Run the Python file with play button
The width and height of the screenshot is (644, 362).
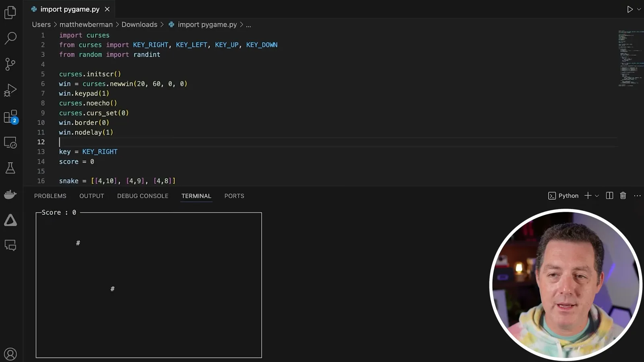[630, 9]
